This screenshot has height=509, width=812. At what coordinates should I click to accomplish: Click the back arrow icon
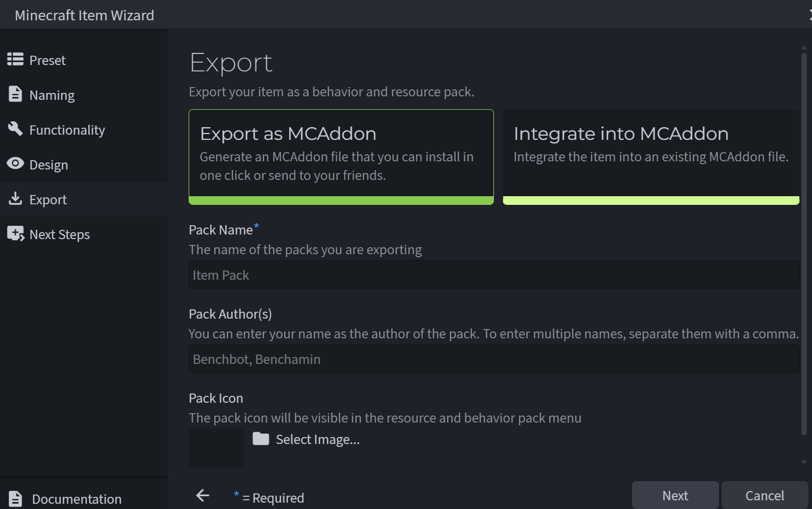[203, 495]
